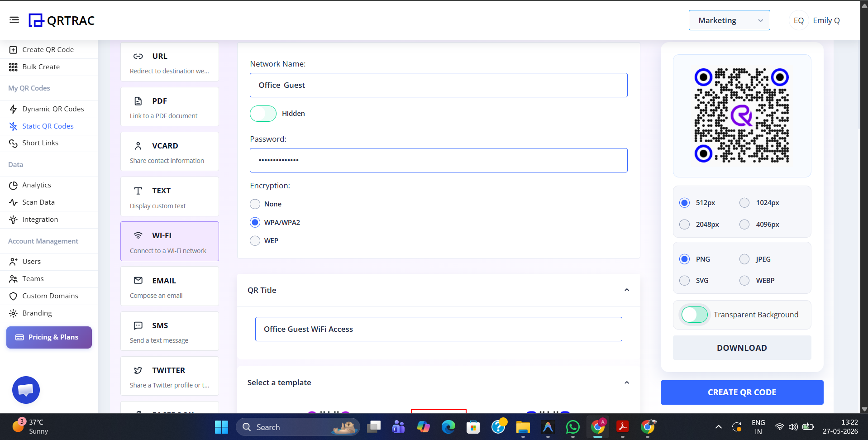Select the PDF document icon

tap(138, 101)
